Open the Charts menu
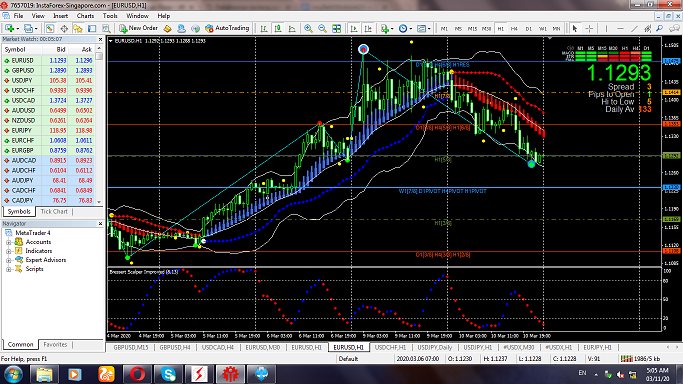The height and width of the screenshot is (384, 683). (x=85, y=16)
